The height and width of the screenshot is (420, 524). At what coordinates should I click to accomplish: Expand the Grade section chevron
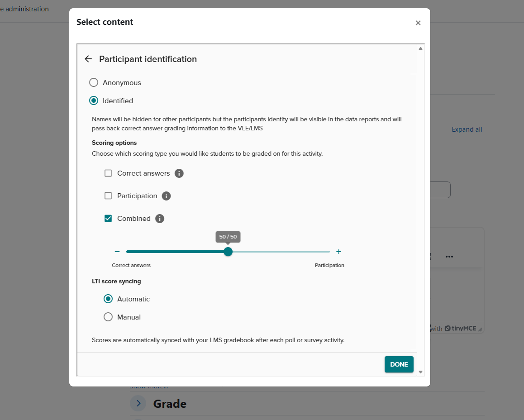[138, 404]
